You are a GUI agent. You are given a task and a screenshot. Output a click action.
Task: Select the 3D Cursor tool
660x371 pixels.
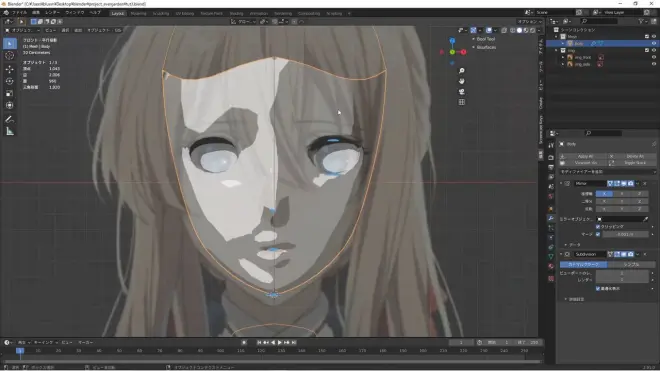10,56
